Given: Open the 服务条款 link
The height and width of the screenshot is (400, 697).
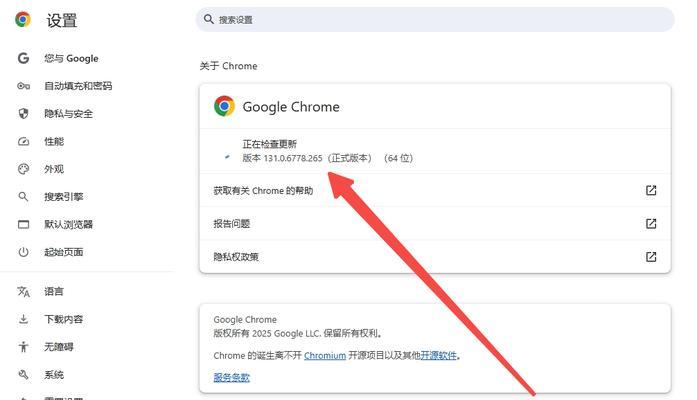Looking at the screenshot, I should pyautogui.click(x=232, y=377).
